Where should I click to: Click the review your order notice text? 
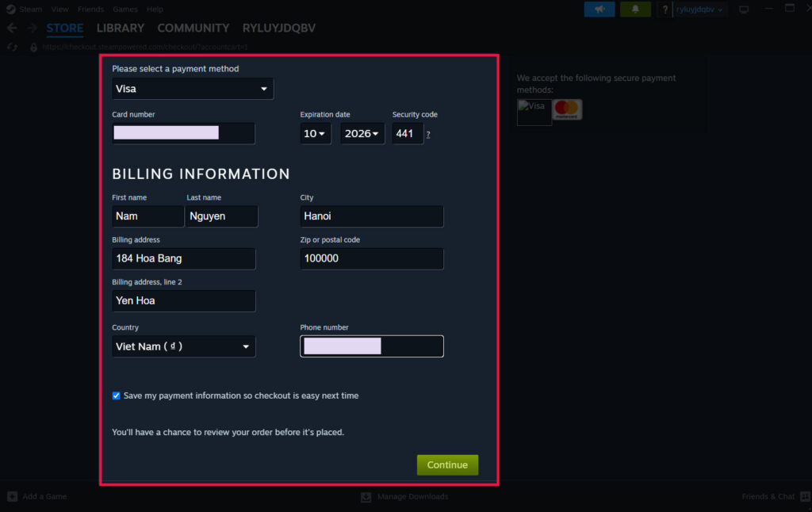(x=228, y=432)
